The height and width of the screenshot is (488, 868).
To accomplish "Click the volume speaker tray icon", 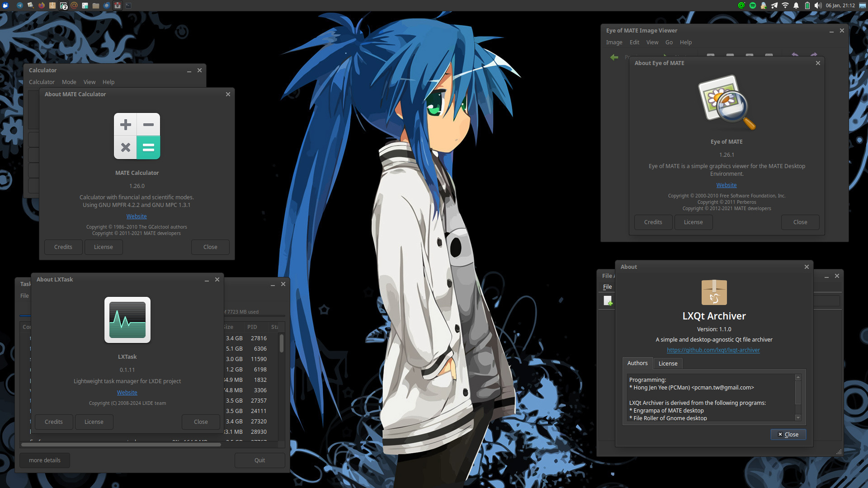I will (x=818, y=5).
